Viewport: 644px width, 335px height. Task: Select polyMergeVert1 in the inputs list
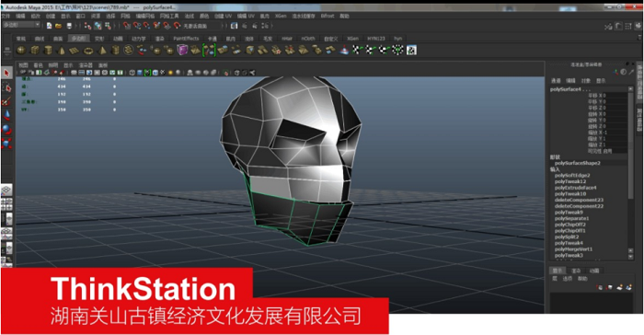[573, 249]
